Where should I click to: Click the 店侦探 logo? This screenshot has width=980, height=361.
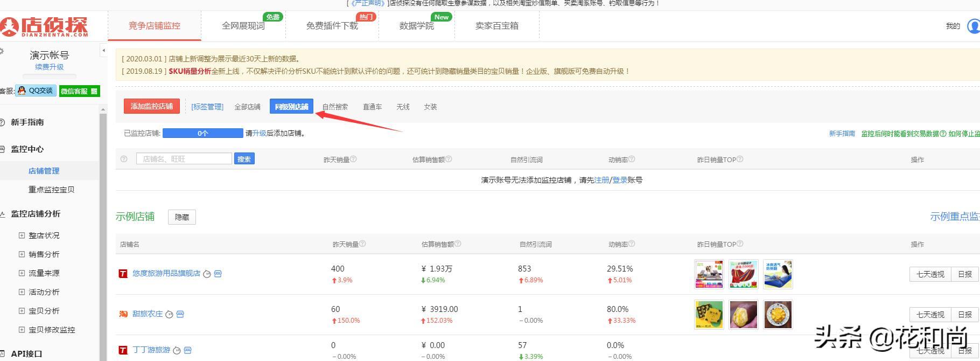(x=44, y=26)
